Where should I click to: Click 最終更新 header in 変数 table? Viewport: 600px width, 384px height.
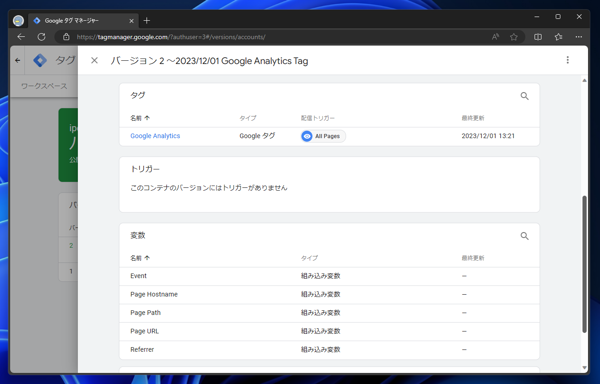[473, 258]
